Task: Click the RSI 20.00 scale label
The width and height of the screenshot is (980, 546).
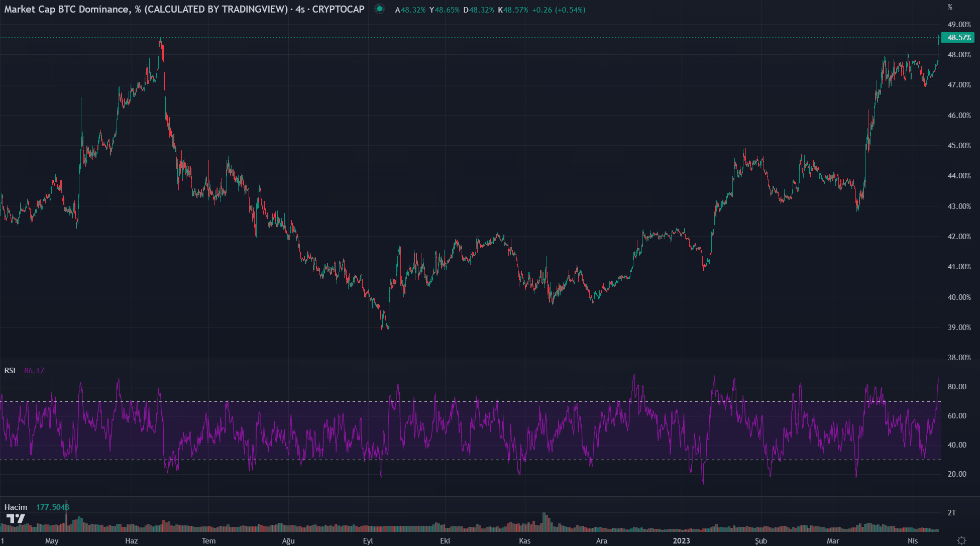Action: click(x=957, y=474)
